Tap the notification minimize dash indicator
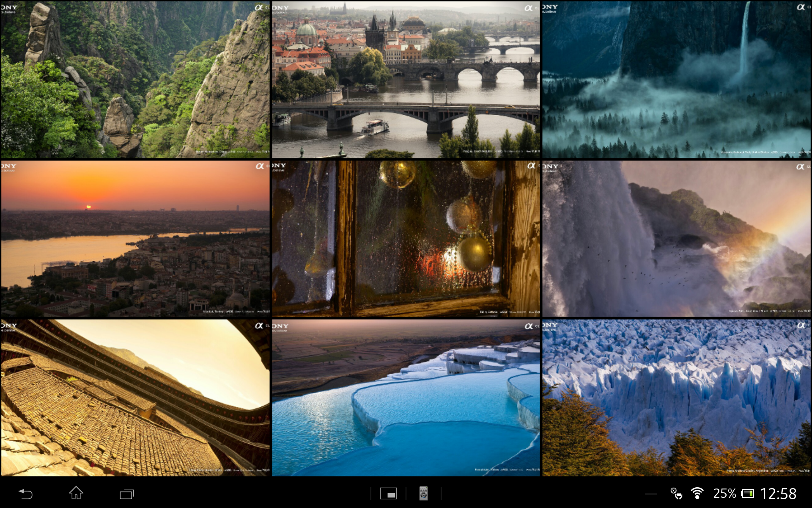 650,494
